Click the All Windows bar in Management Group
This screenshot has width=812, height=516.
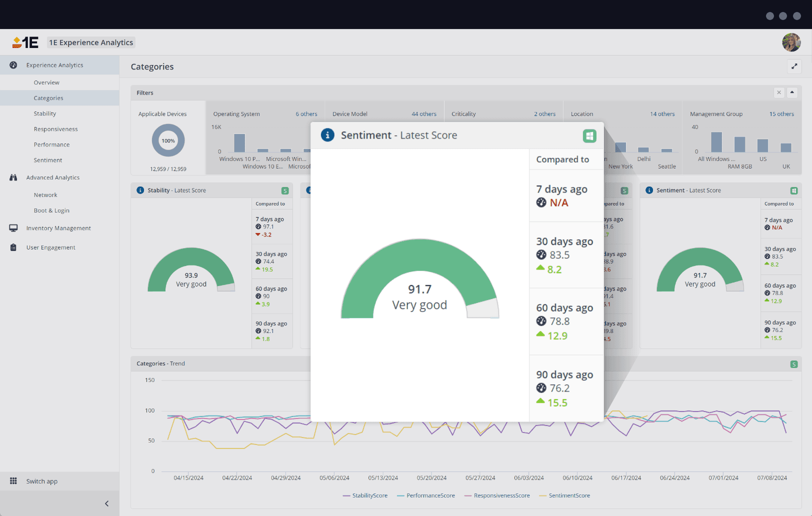point(716,142)
